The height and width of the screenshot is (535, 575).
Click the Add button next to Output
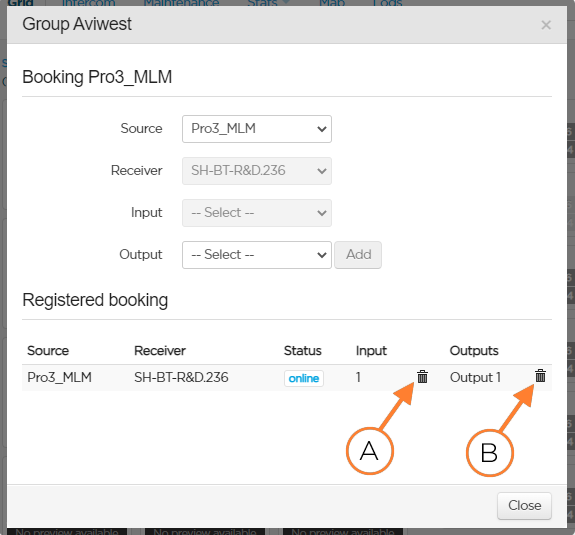[358, 255]
